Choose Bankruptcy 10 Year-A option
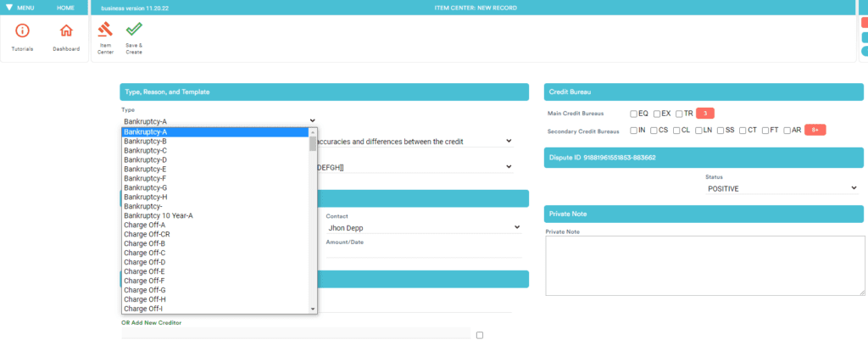 click(x=159, y=215)
